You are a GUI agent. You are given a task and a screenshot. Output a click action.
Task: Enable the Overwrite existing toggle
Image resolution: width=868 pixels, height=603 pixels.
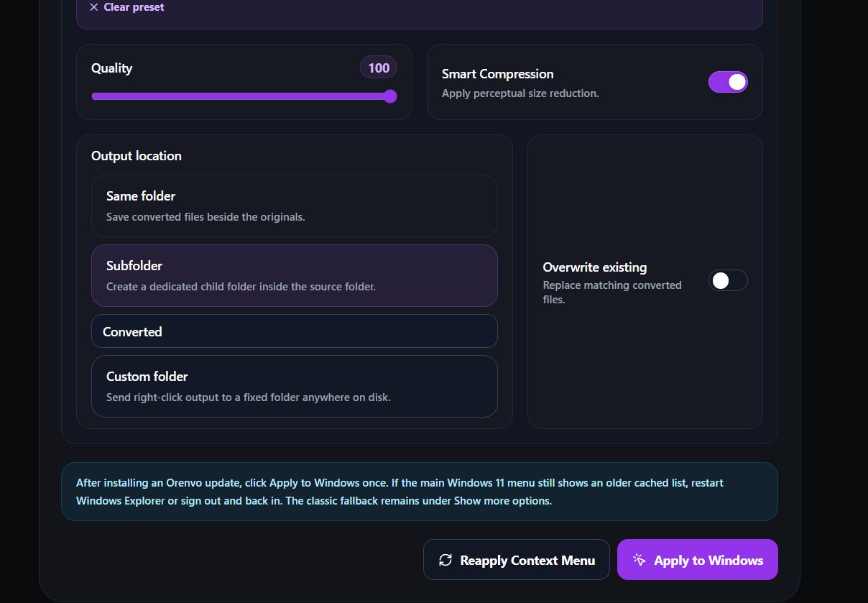[x=728, y=280]
